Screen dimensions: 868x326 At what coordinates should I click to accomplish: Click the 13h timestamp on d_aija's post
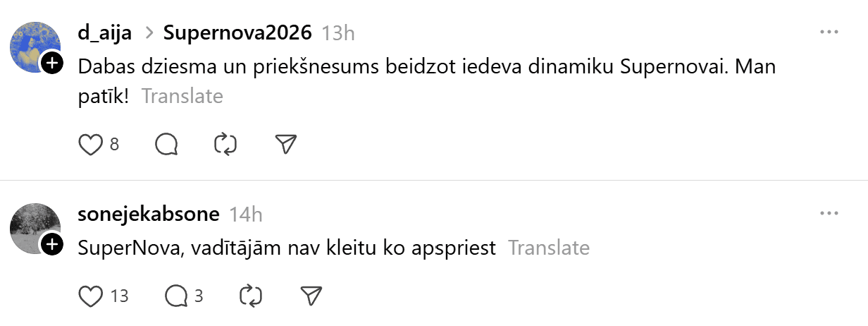(x=337, y=32)
